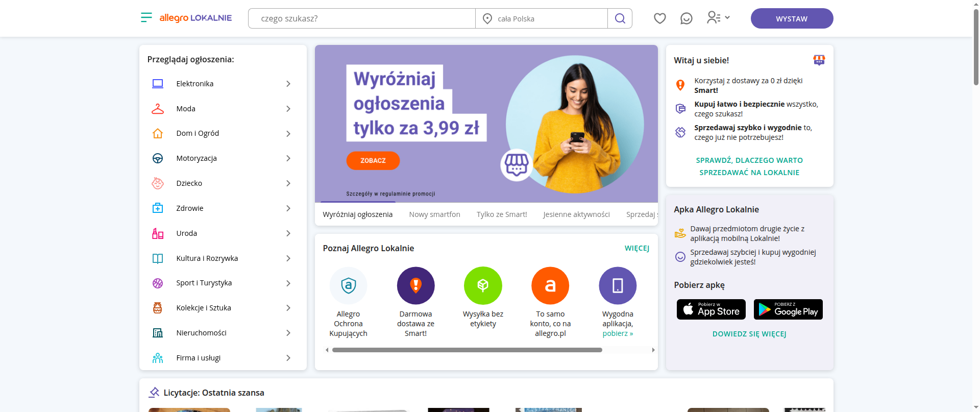Expand the Moda category chevron
This screenshot has height=412, width=980.
pos(288,109)
